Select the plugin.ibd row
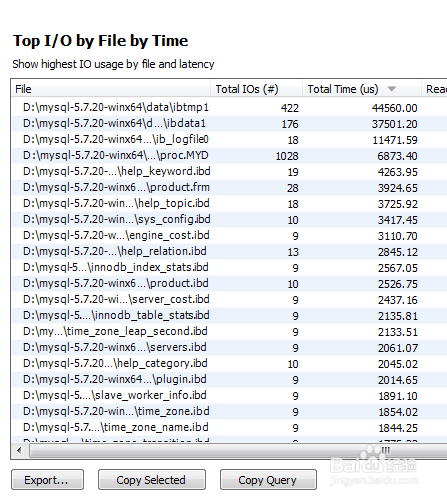 click(x=229, y=380)
